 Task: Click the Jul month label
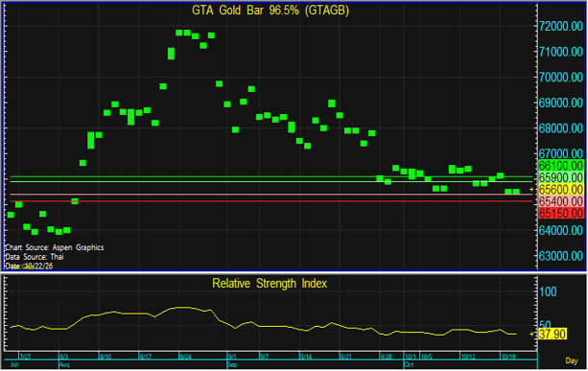(14, 364)
